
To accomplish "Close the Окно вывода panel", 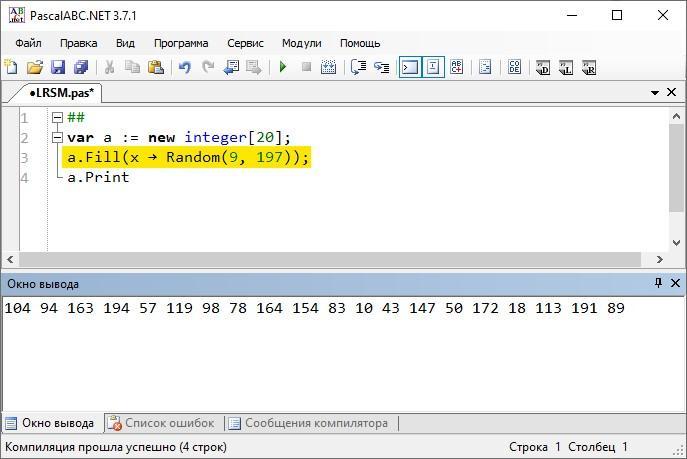I will pos(675,283).
